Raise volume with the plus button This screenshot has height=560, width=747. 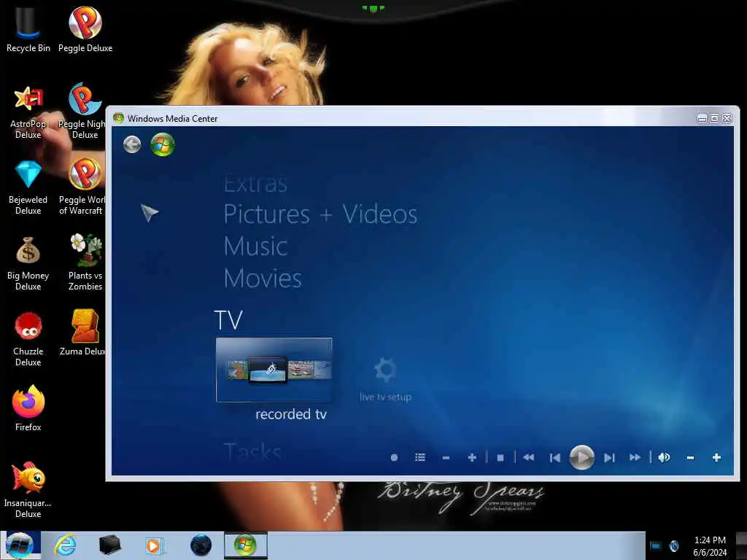click(716, 458)
